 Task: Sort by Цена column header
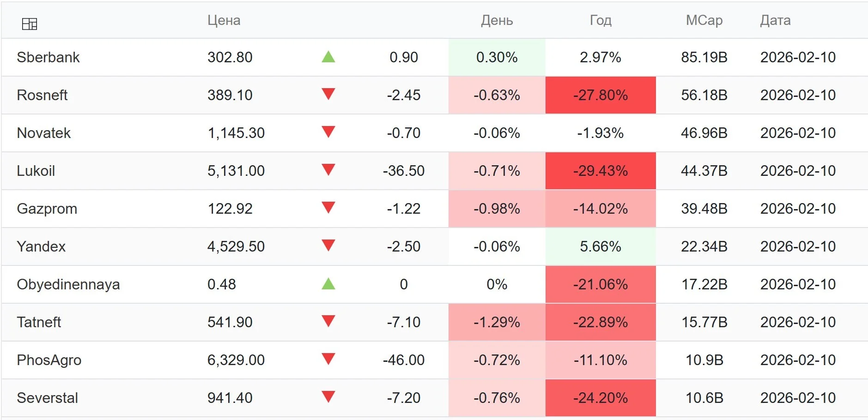click(224, 20)
